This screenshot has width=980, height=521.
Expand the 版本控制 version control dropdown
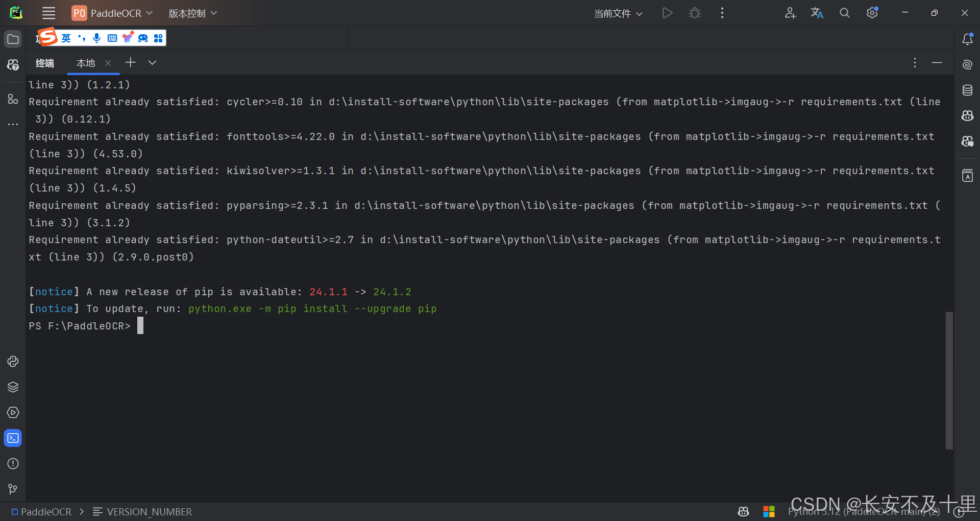[192, 13]
